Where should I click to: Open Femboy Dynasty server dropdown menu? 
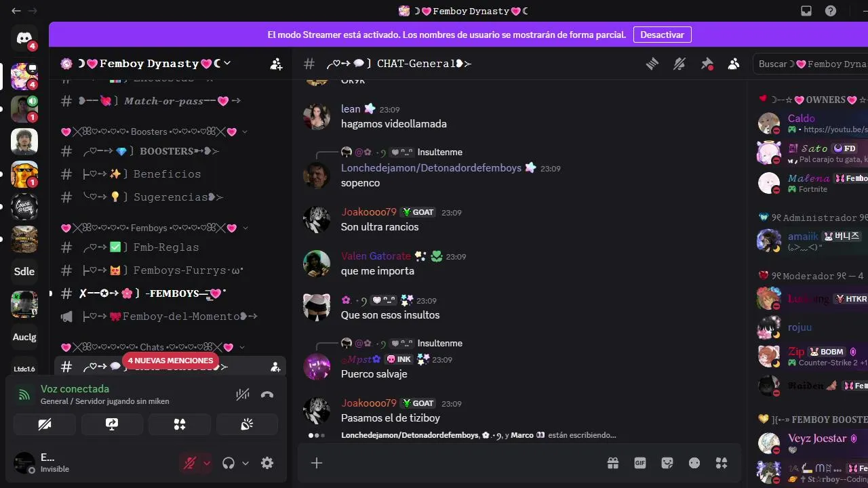click(146, 64)
